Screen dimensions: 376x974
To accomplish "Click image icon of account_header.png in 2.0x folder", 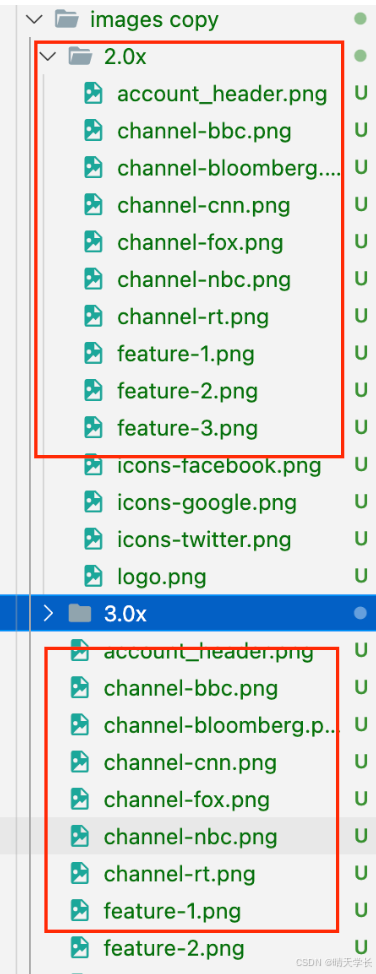I will pyautogui.click(x=93, y=93).
